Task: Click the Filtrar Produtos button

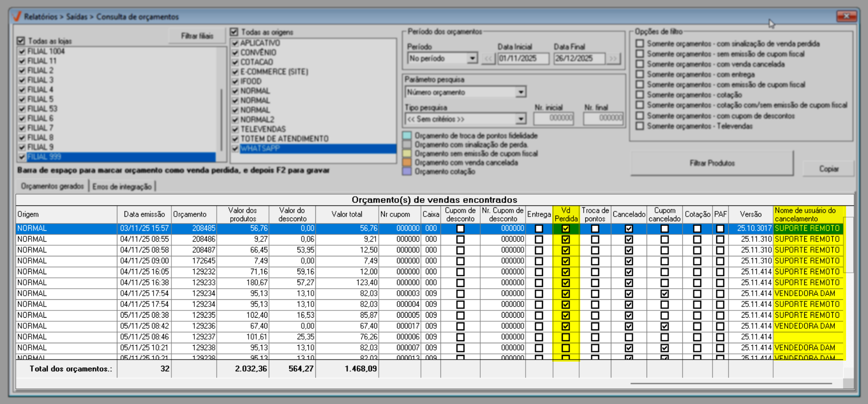Action: (712, 163)
